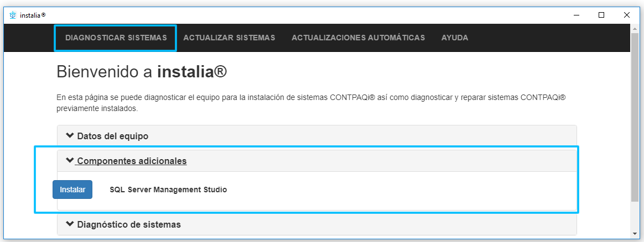The image size is (644, 242).
Task: Go to the Actualizaciones Automáticas tab
Action: [358, 38]
